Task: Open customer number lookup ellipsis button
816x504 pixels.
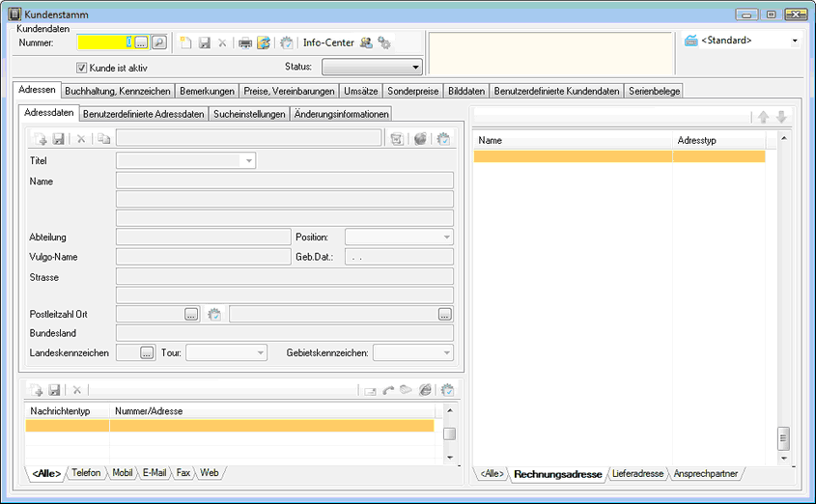Action: pos(141,42)
